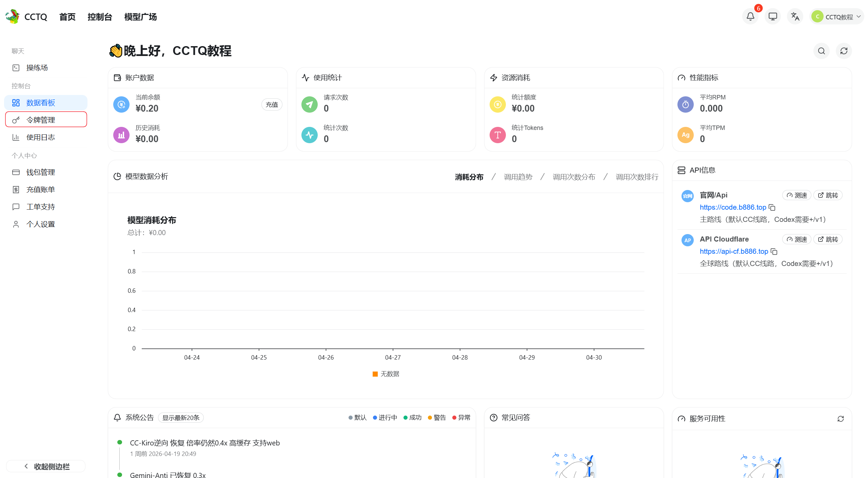Copy the code.b886.top URL with copy icon
The height and width of the screenshot is (478, 868).
click(x=772, y=207)
